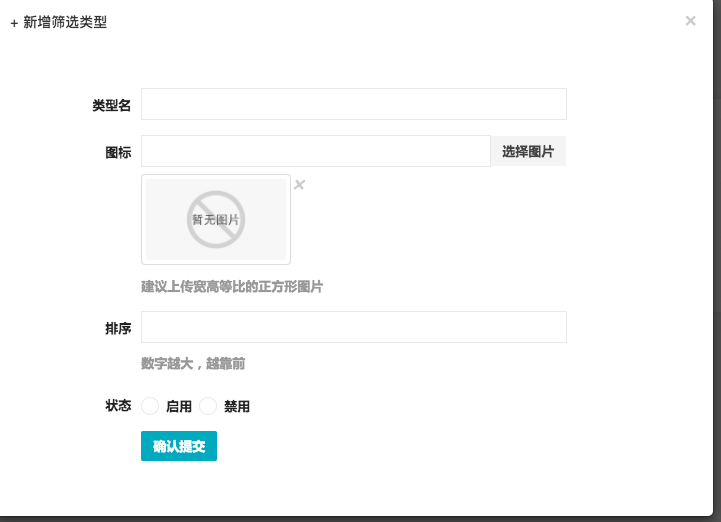Click the 新增筛选类型 dialog title

[x=59, y=22]
